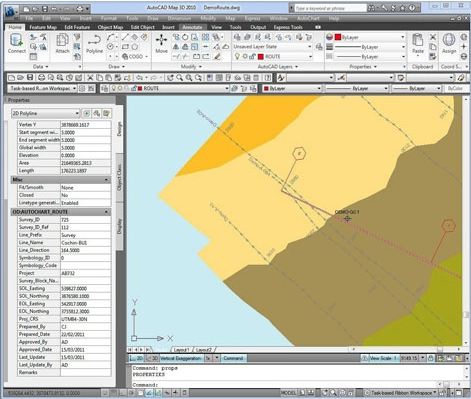The image size is (471, 399).
Task: Switch to the Feature Map ribbon tab
Action: click(x=43, y=27)
